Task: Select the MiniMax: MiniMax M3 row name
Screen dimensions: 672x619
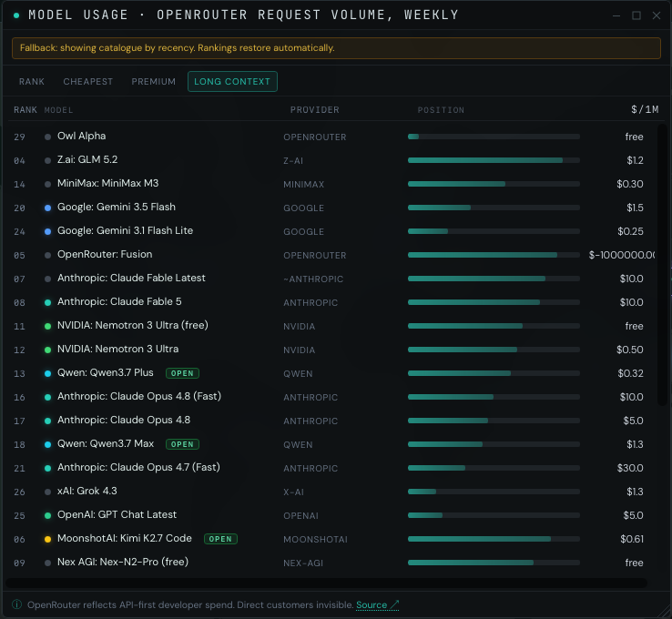Action: [108, 183]
